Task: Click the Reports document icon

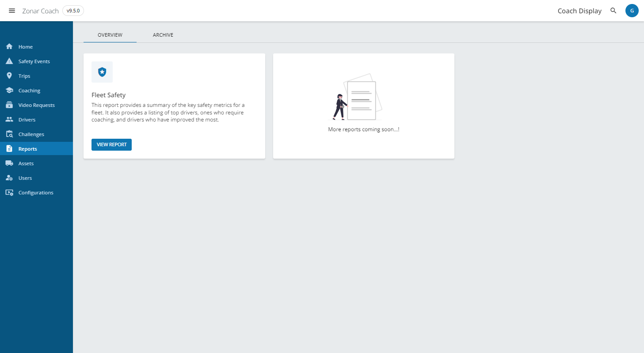Action: pyautogui.click(x=9, y=148)
